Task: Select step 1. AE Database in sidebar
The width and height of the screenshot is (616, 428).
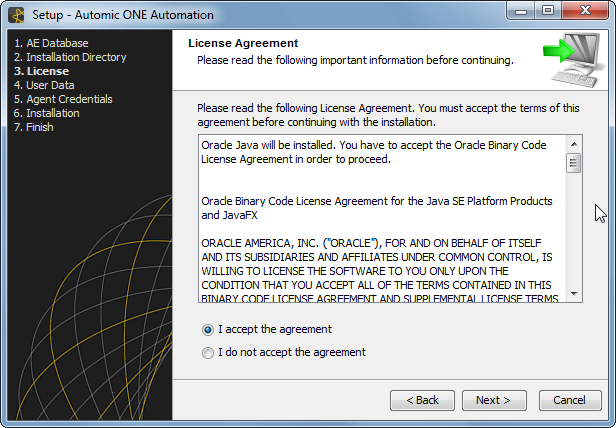Action: [x=51, y=43]
